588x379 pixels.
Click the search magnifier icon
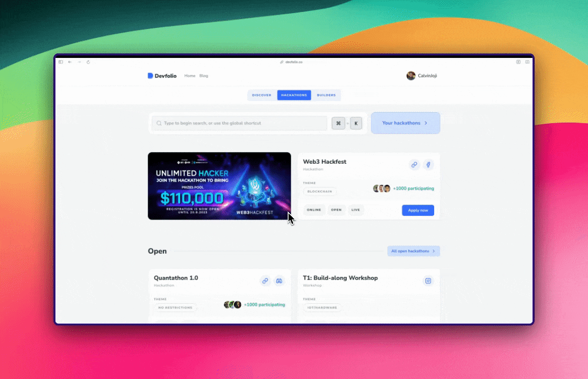(159, 123)
